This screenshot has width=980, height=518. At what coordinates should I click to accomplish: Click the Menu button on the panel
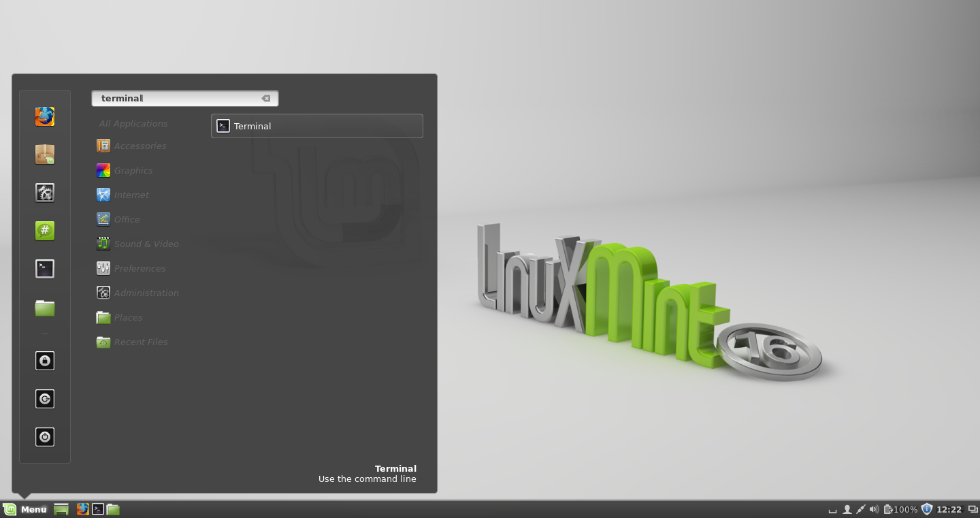tap(25, 509)
